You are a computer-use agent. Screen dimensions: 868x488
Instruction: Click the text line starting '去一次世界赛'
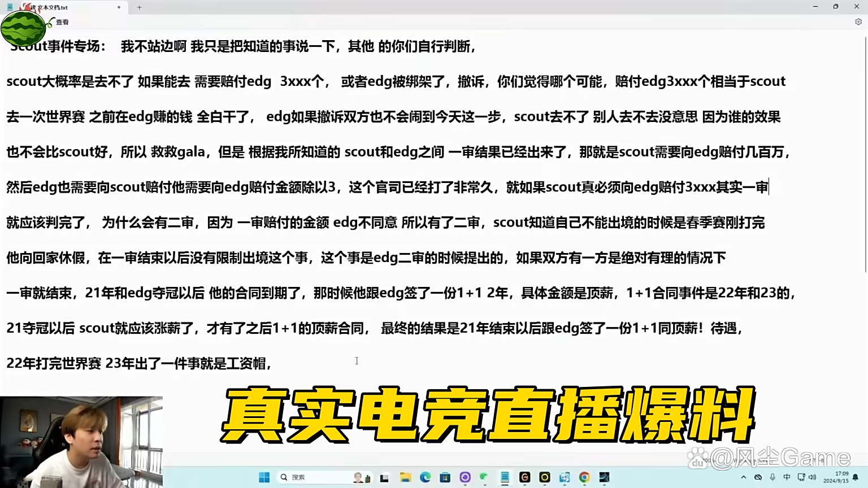tap(393, 117)
